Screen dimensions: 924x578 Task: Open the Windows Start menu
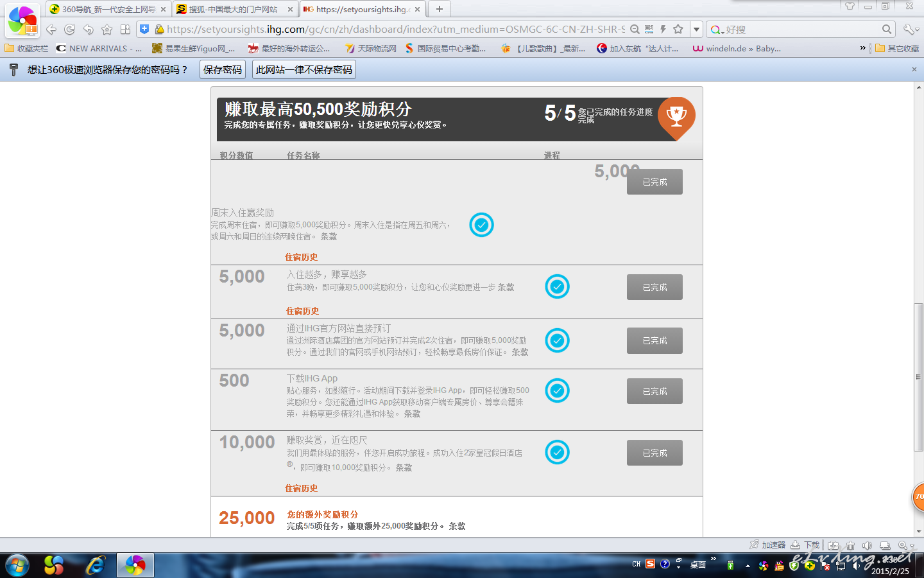pos(17,565)
